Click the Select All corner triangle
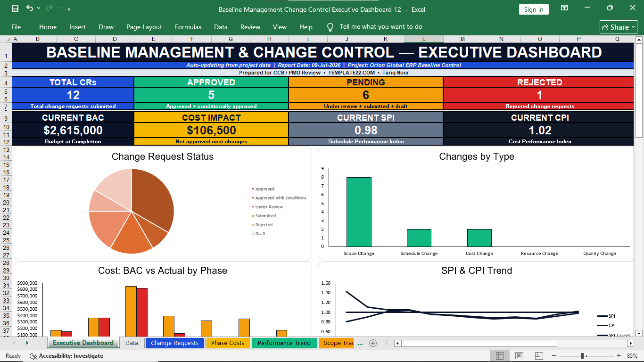644x362 pixels. [8, 40]
